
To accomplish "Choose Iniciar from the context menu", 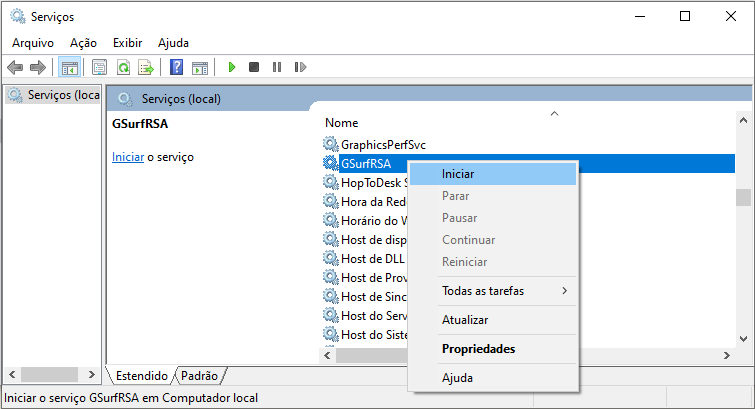I will (x=458, y=174).
